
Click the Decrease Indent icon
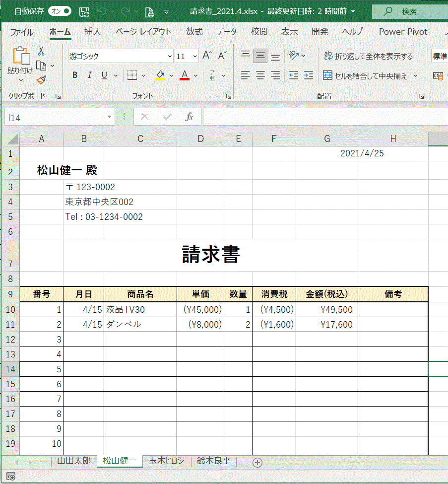[x=293, y=75]
